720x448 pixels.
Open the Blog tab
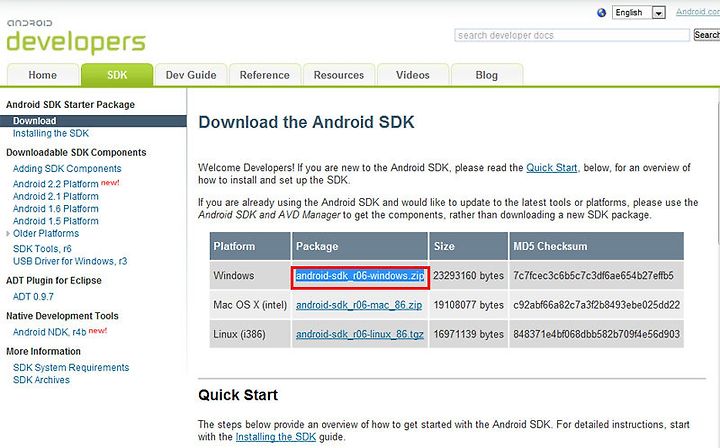pos(487,75)
